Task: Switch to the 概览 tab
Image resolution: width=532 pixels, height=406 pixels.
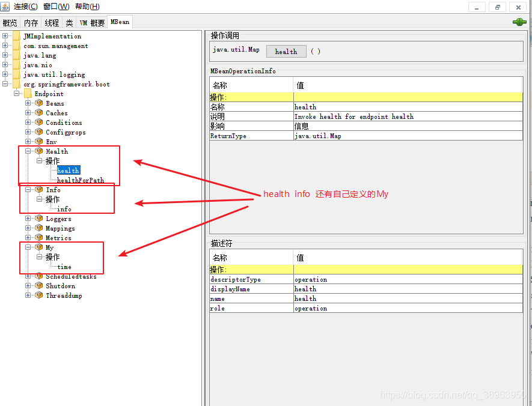Action: [10, 23]
